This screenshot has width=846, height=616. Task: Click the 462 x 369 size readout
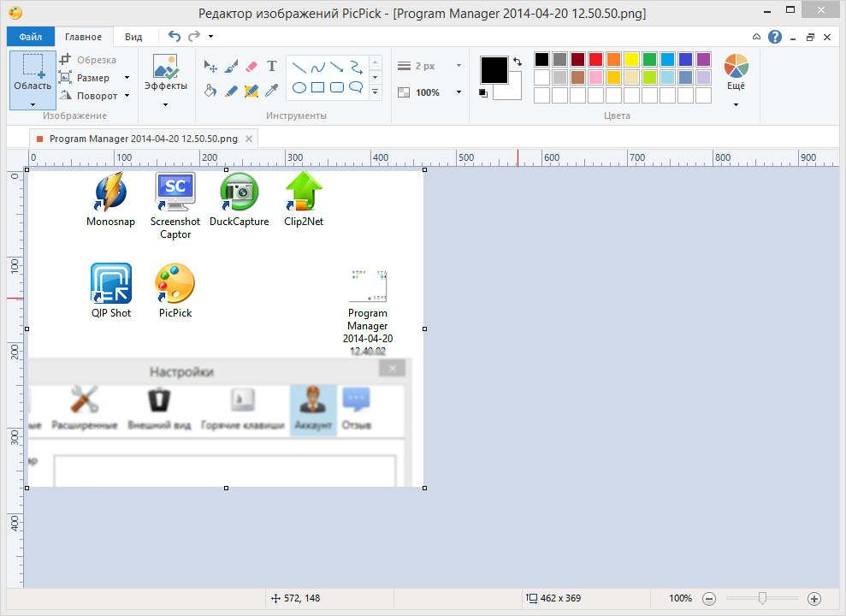[553, 598]
